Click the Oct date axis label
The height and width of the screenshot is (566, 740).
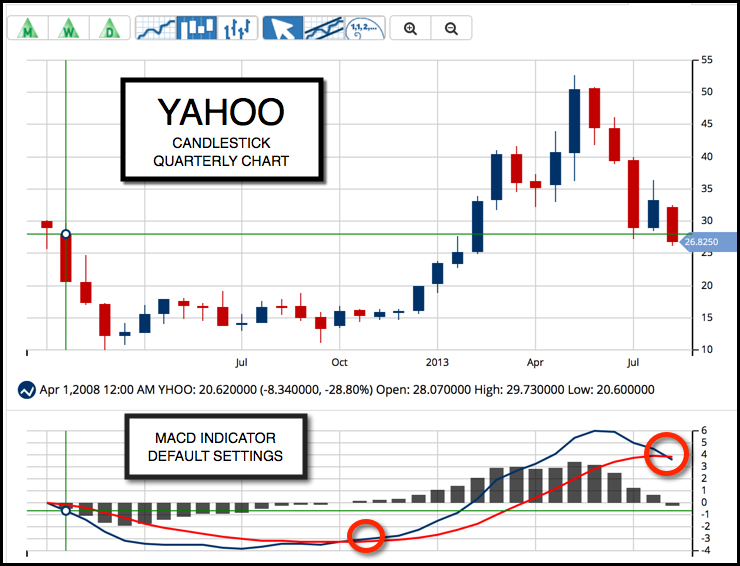[x=339, y=363]
